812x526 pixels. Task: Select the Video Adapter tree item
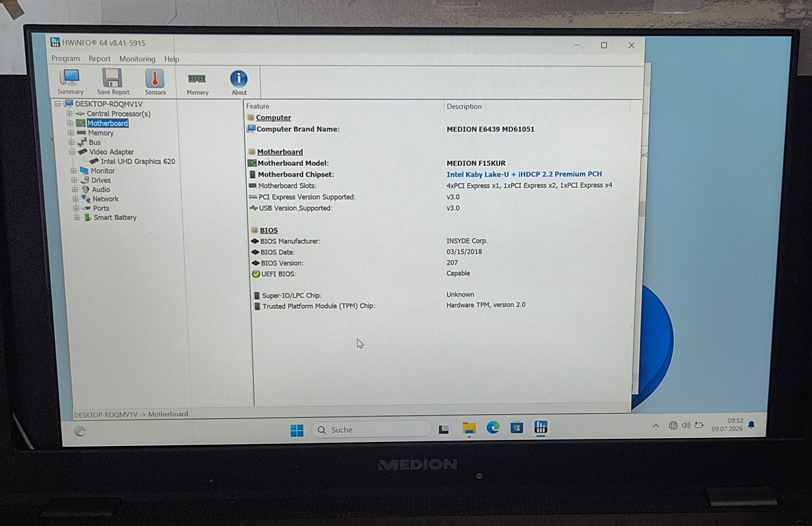(x=112, y=152)
